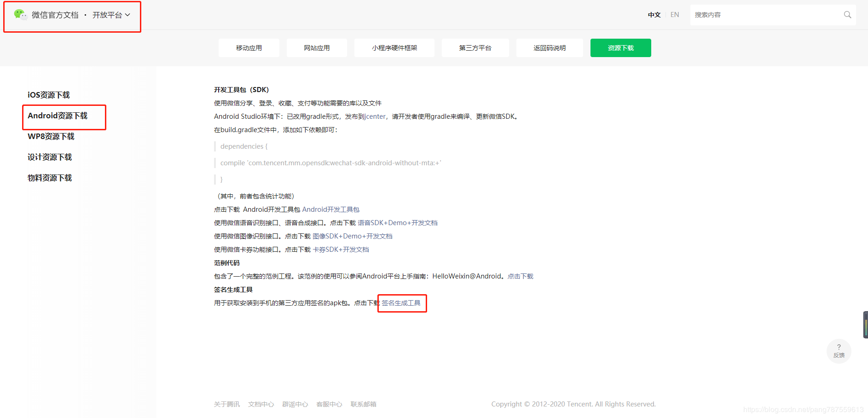868x418 pixels.
Task: Click the 语音SDK+Demo+开发文档 download link
Action: pyautogui.click(x=398, y=222)
